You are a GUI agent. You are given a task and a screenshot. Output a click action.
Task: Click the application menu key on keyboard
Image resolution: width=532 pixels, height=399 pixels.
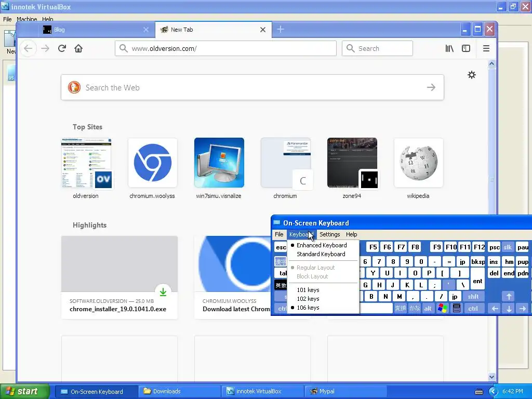click(457, 308)
